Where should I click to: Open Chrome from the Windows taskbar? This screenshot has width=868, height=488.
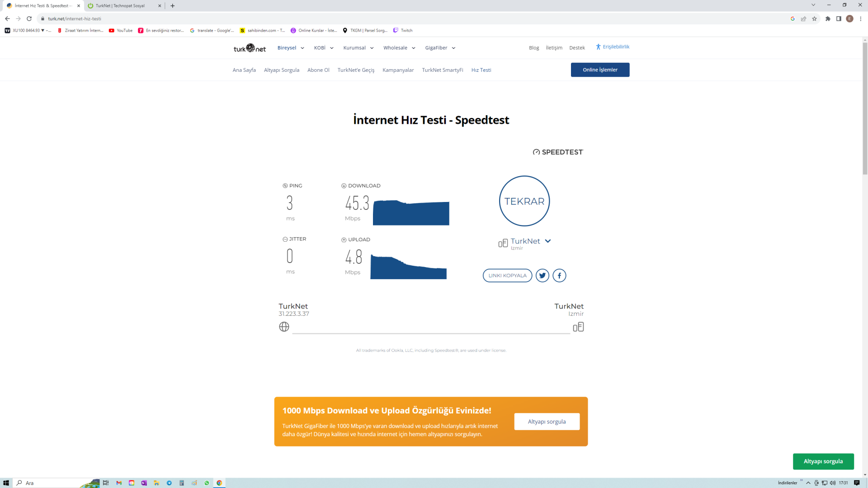pyautogui.click(x=219, y=483)
